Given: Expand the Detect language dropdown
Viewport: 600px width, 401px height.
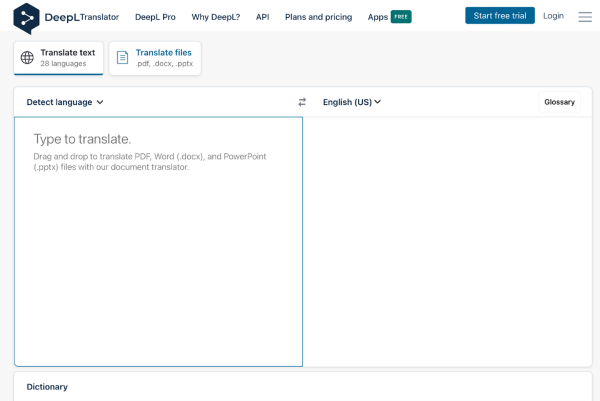Looking at the screenshot, I should (65, 102).
